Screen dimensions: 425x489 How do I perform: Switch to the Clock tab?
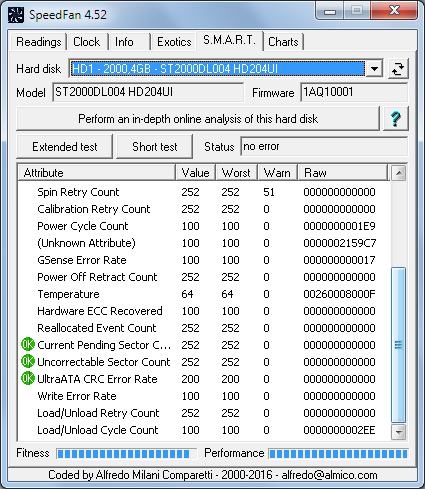tap(87, 42)
